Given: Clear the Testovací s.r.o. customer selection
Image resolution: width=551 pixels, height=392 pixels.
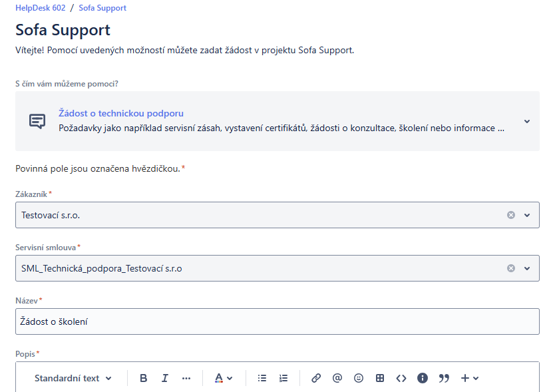Looking at the screenshot, I should (x=511, y=215).
